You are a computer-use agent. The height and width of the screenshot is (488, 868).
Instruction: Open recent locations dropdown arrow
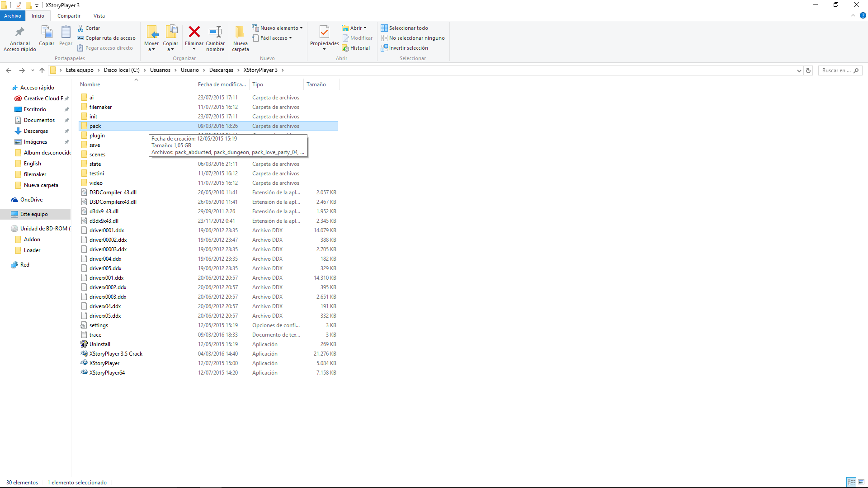[33, 70]
